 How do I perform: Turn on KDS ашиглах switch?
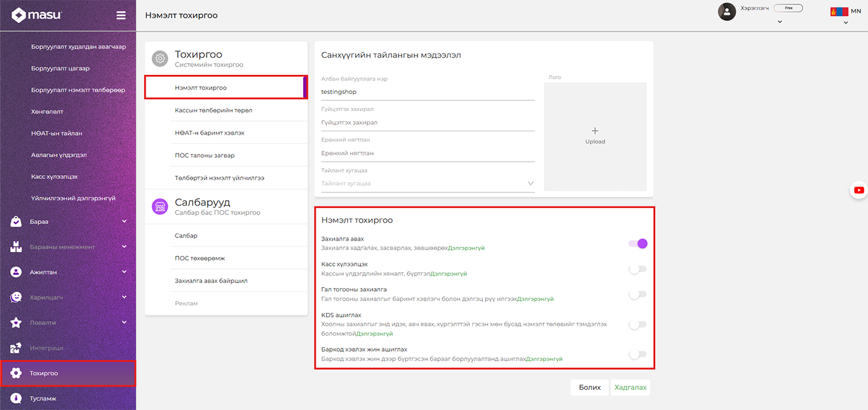pyautogui.click(x=637, y=324)
